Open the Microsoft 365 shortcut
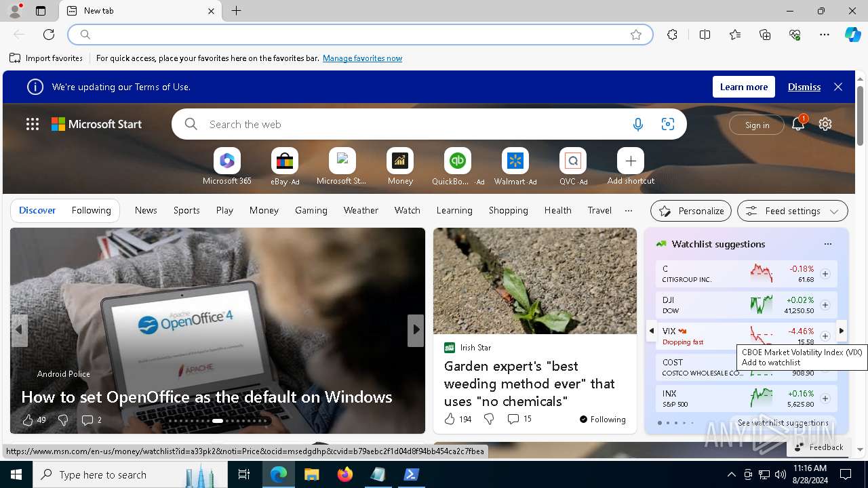Image resolution: width=868 pixels, height=488 pixels. [227, 167]
